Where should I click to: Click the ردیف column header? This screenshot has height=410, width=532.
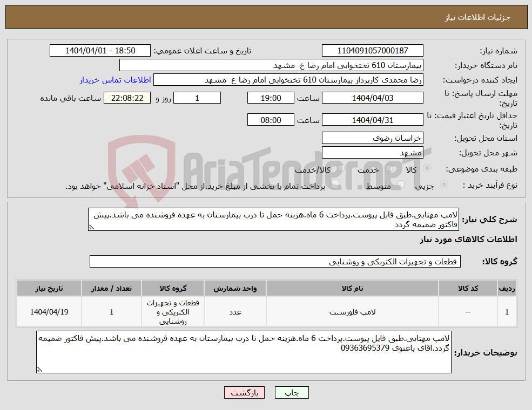click(x=507, y=289)
